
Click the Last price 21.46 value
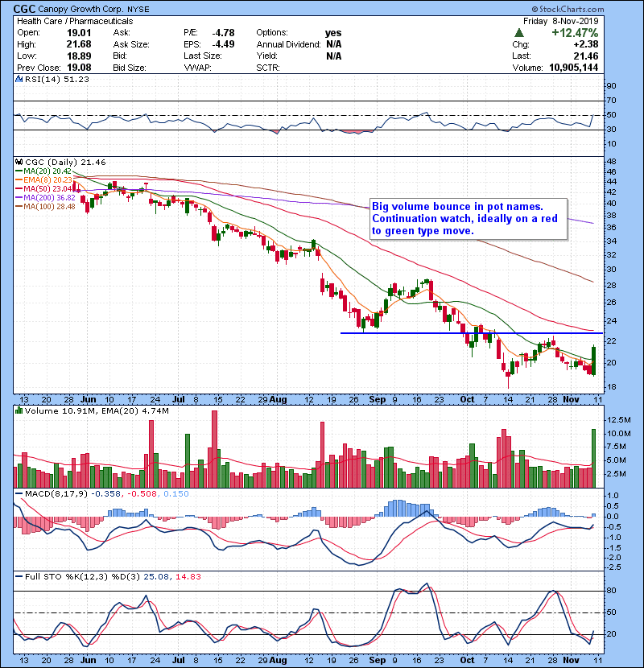click(585, 56)
